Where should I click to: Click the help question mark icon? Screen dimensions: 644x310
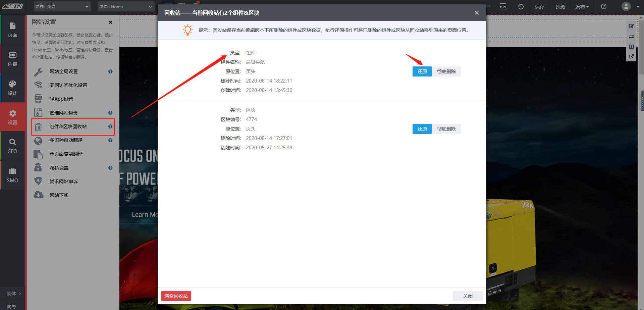tap(603, 6)
